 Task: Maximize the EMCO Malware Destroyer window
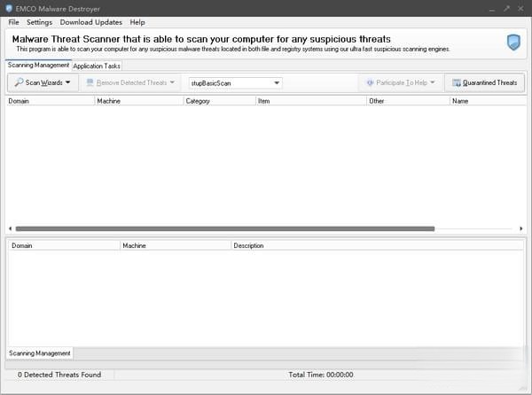click(x=506, y=9)
